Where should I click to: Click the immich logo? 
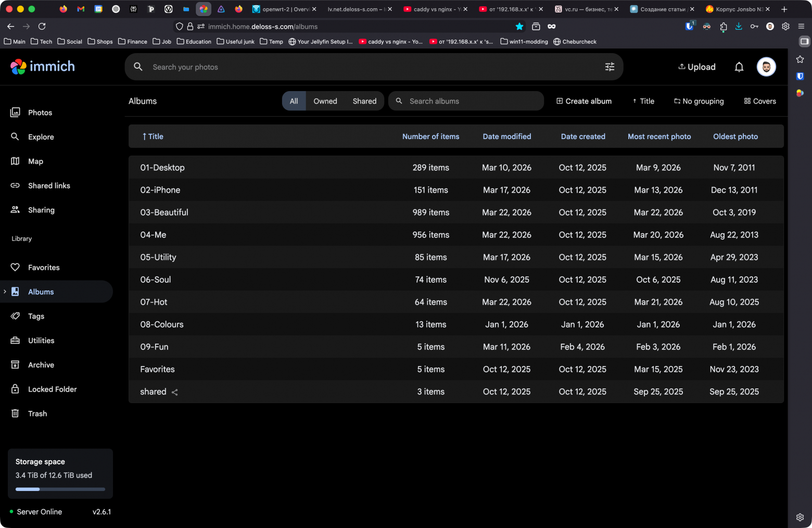(43, 67)
